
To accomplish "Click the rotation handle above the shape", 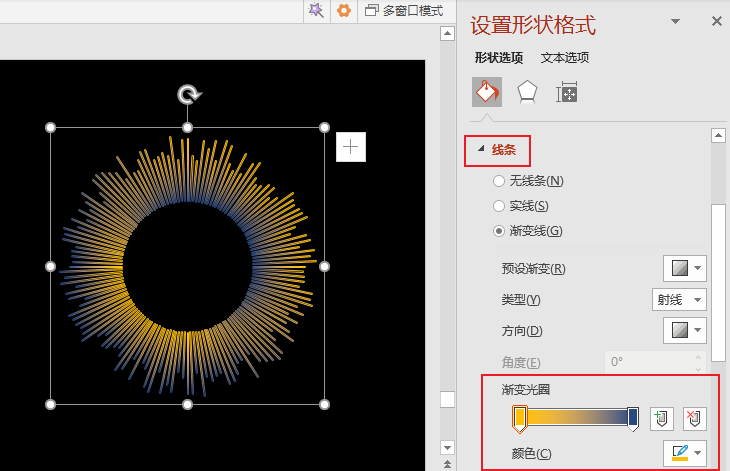I will (x=189, y=94).
